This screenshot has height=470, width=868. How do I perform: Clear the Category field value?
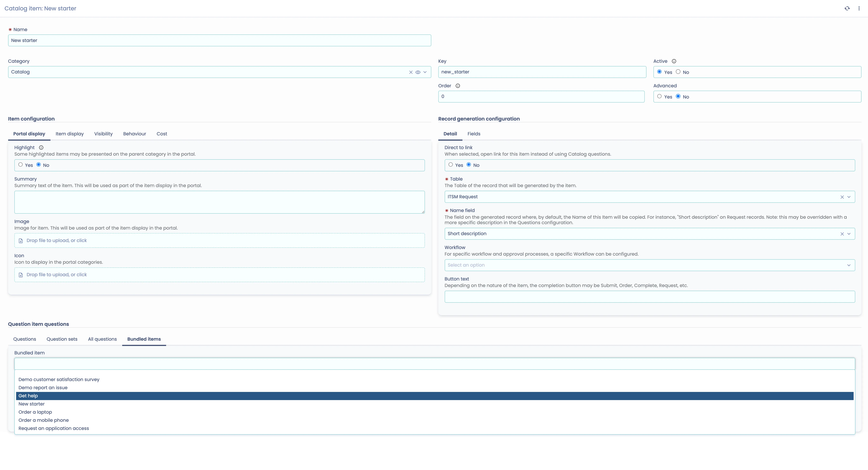point(411,72)
